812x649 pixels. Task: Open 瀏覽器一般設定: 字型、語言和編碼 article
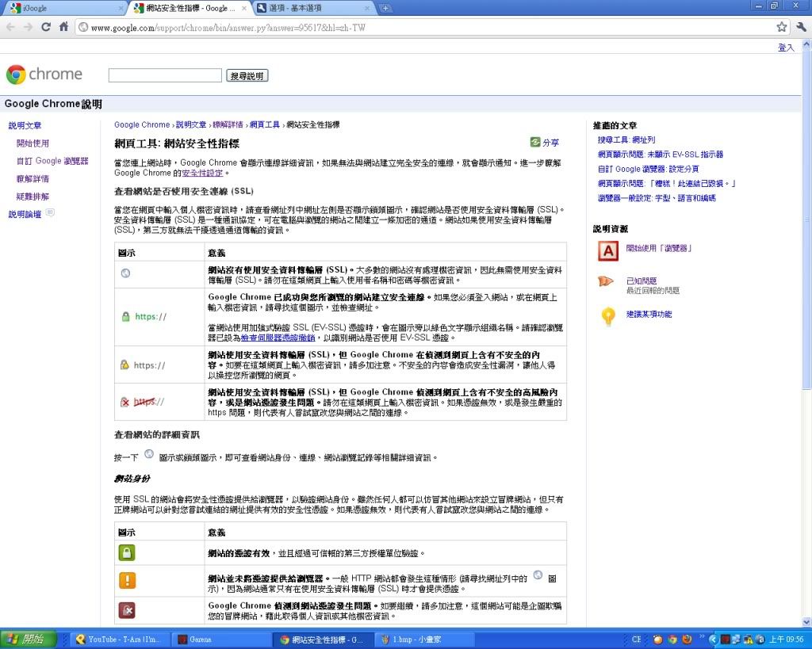(657, 197)
